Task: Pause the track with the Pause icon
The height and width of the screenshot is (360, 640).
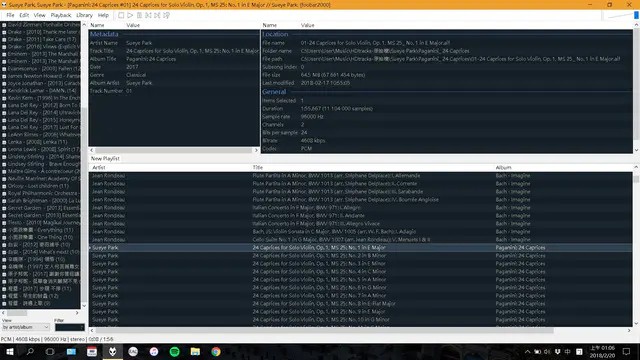Action: coord(139,15)
